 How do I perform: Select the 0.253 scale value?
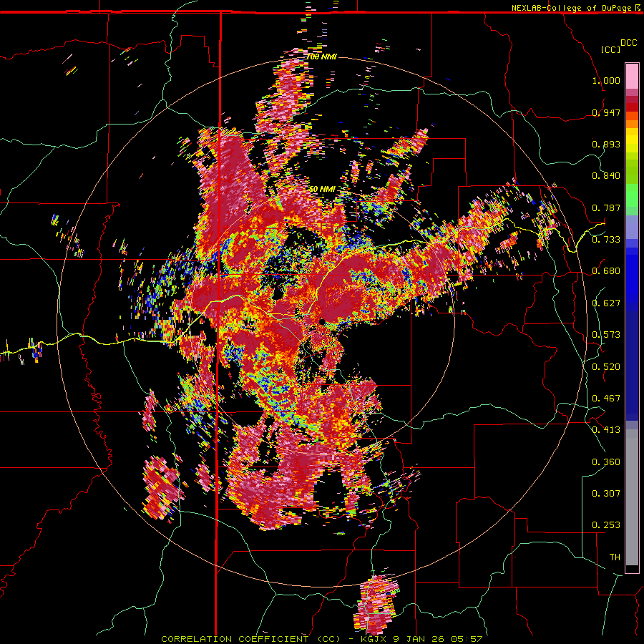tap(606, 525)
